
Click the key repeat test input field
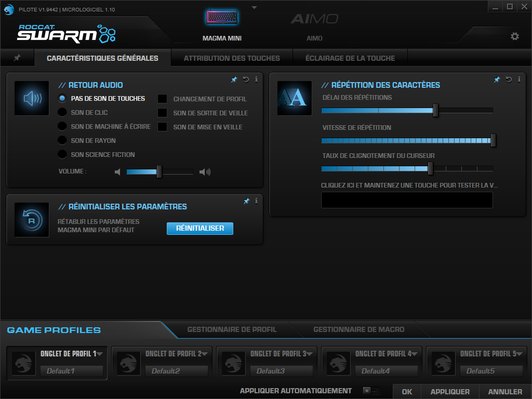(407, 200)
